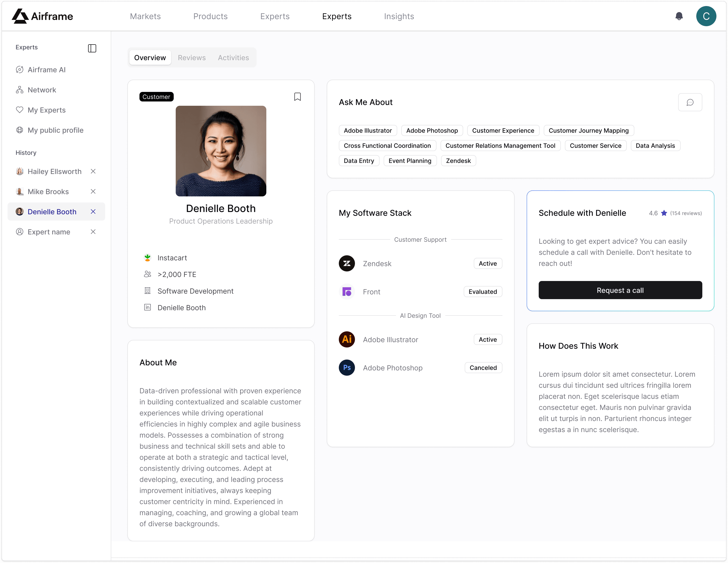Go to Insights in top navigation
The image size is (728, 563).
pos(399,16)
